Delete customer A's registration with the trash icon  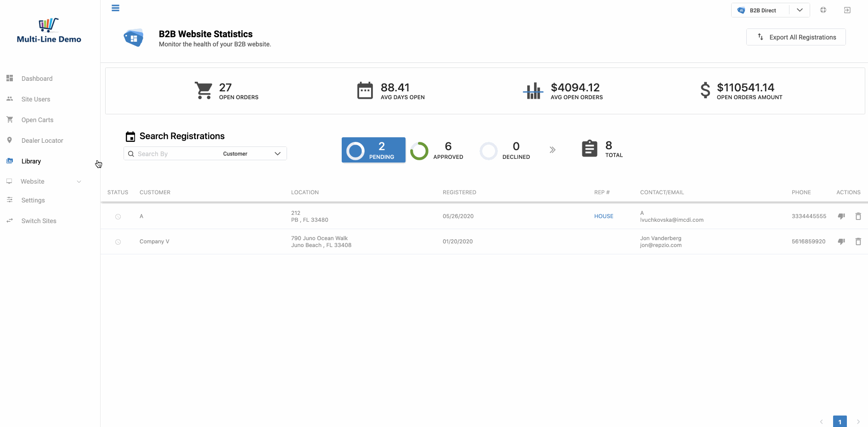coord(858,216)
